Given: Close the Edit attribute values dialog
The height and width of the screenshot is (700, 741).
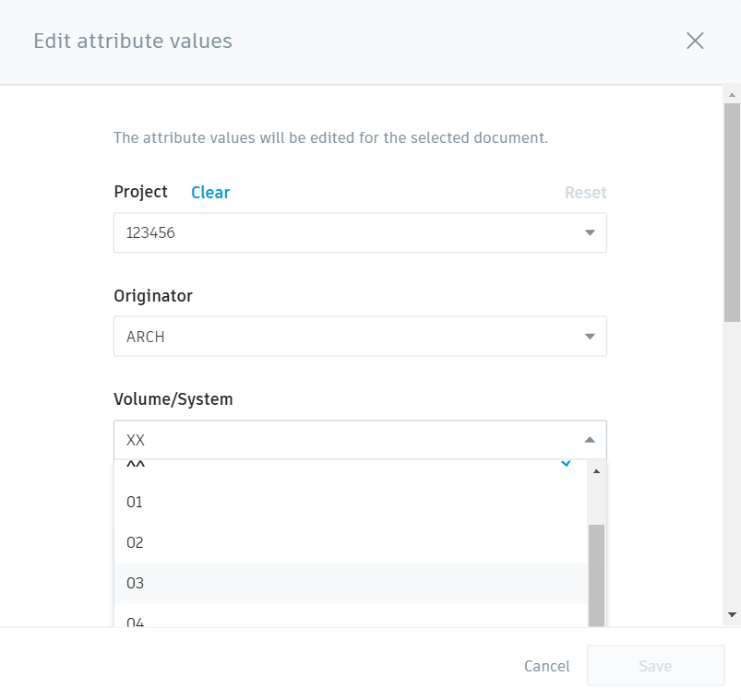Looking at the screenshot, I should pos(694,41).
